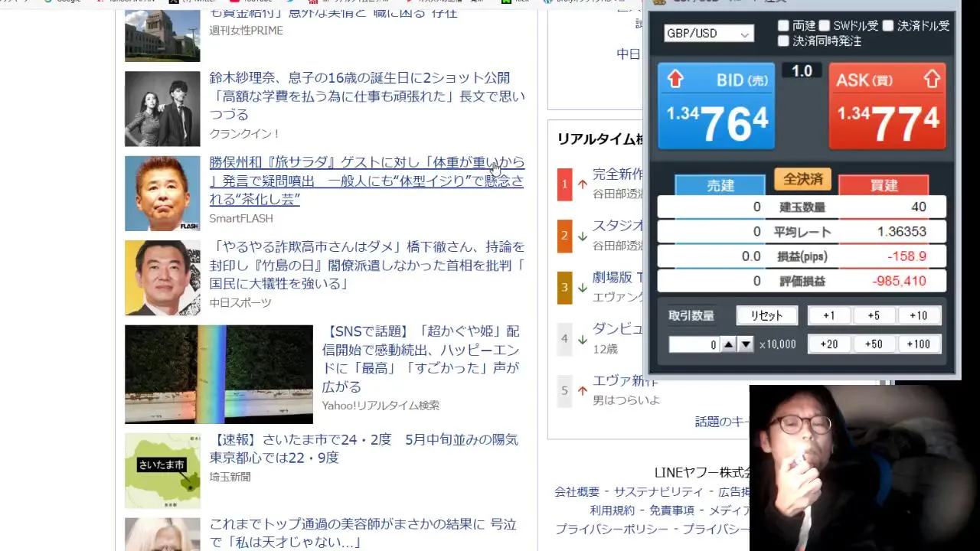Open the 免責事項 footer link

tap(672, 510)
